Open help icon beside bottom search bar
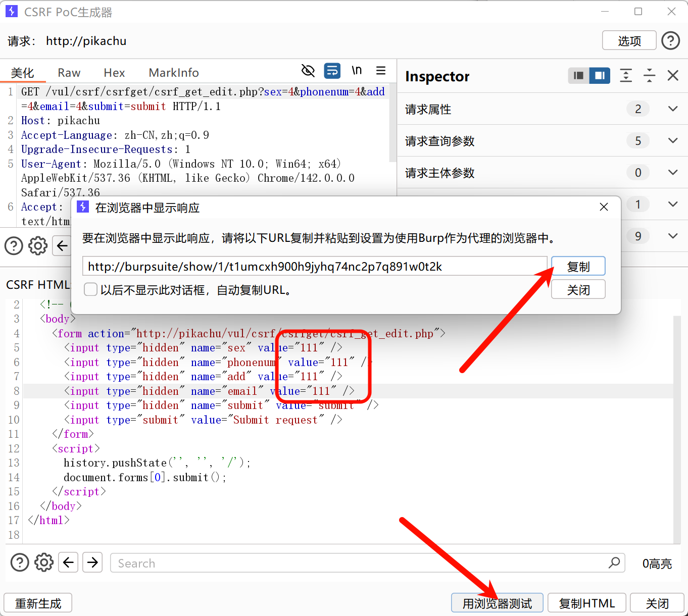The image size is (688, 616). click(x=20, y=562)
